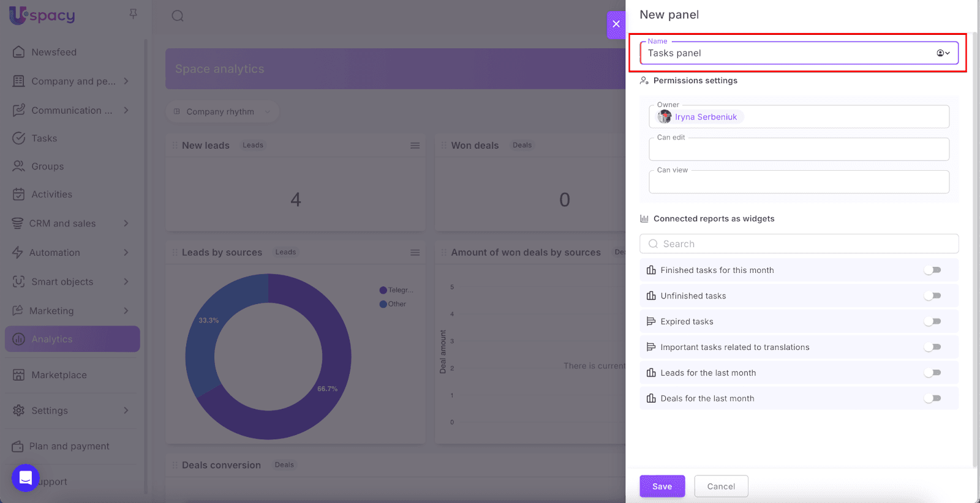Expand the CRM and sales submenu
Image resolution: width=980 pixels, height=503 pixels.
[x=126, y=223]
